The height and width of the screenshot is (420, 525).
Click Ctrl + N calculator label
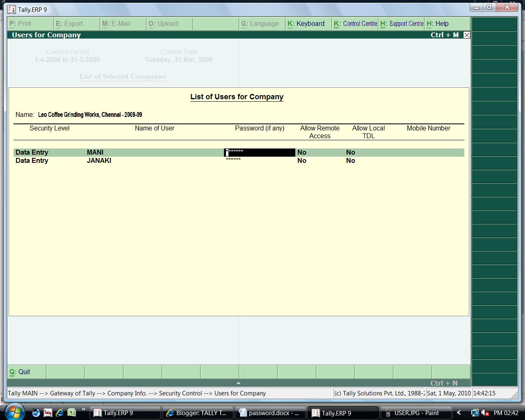[x=444, y=383]
